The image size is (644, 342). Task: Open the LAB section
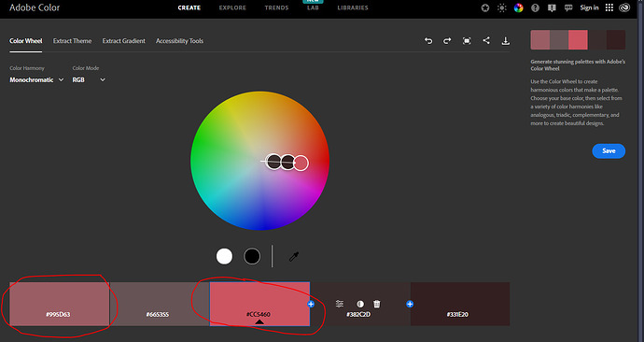coord(313,7)
